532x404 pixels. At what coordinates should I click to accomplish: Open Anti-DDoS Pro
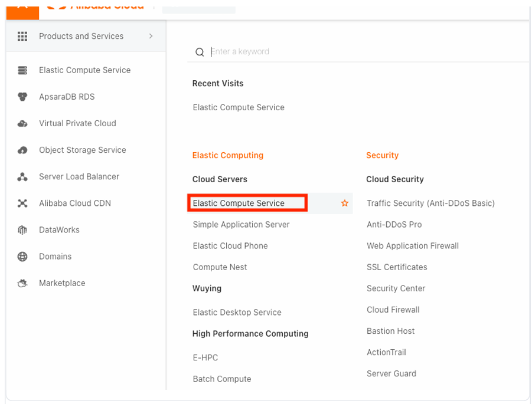tap(394, 225)
